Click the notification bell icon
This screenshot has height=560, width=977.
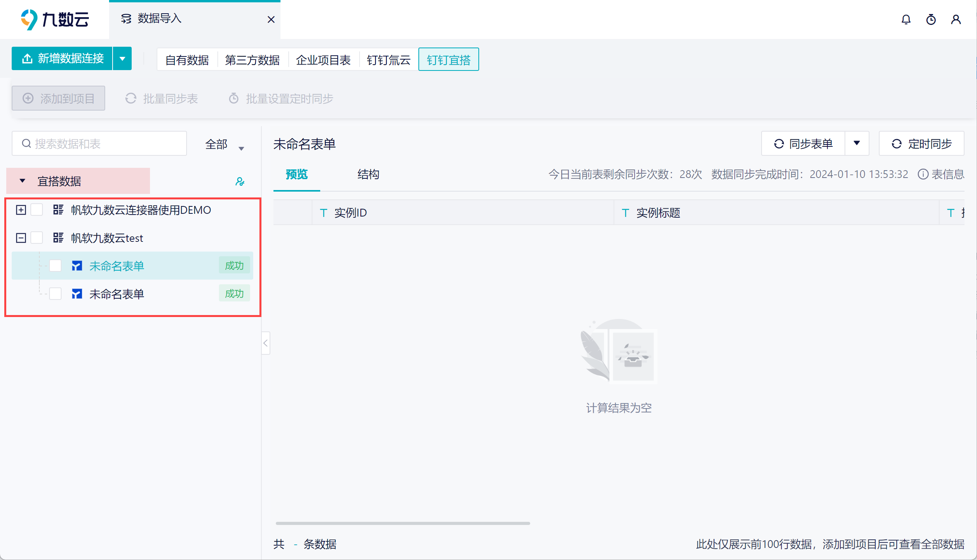pyautogui.click(x=906, y=19)
